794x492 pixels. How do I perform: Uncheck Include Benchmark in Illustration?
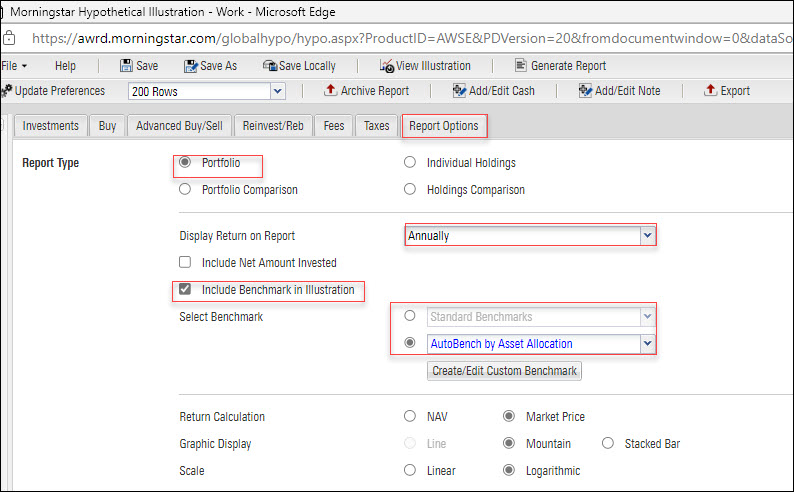pyautogui.click(x=185, y=289)
